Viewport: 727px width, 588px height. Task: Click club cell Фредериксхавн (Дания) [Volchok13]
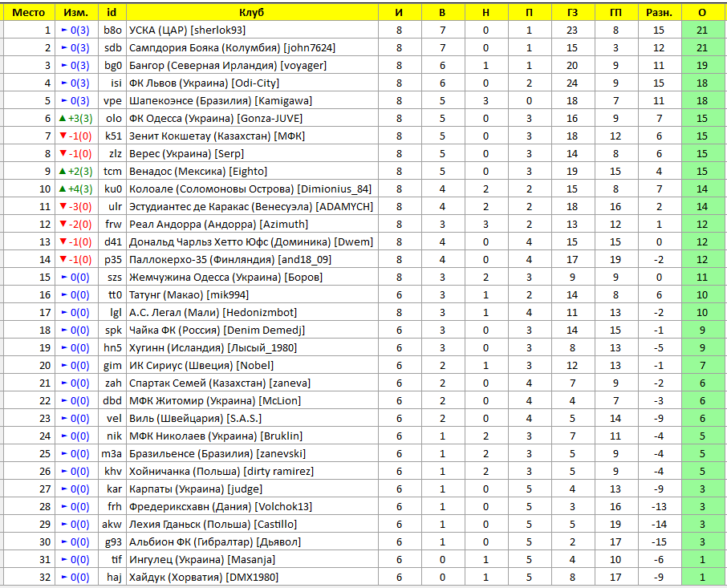pos(252,506)
